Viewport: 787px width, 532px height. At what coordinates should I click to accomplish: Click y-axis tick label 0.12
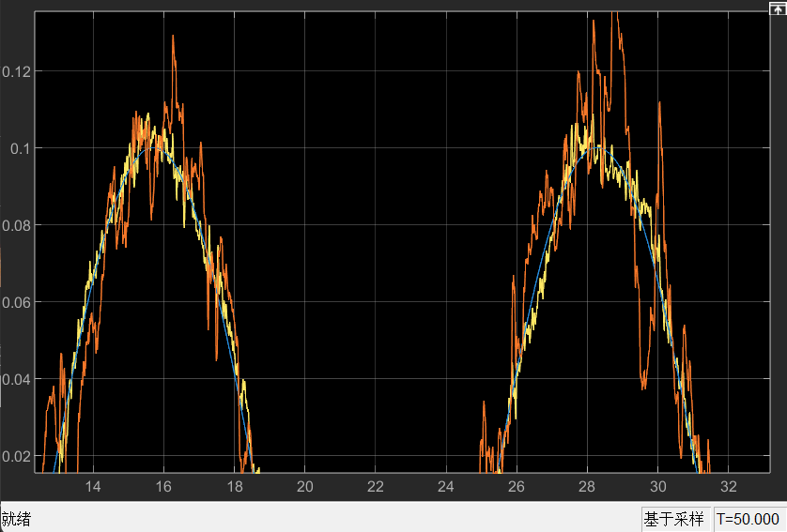(16, 71)
